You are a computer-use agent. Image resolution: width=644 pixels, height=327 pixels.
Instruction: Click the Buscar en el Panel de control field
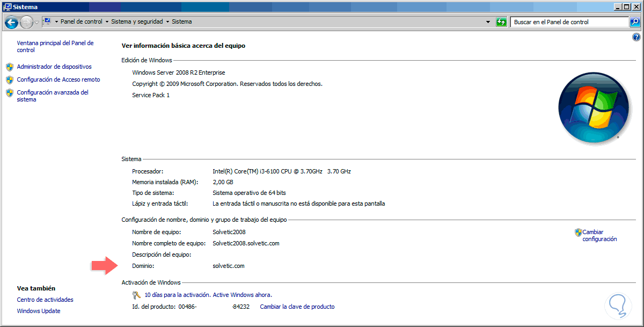[569, 22]
